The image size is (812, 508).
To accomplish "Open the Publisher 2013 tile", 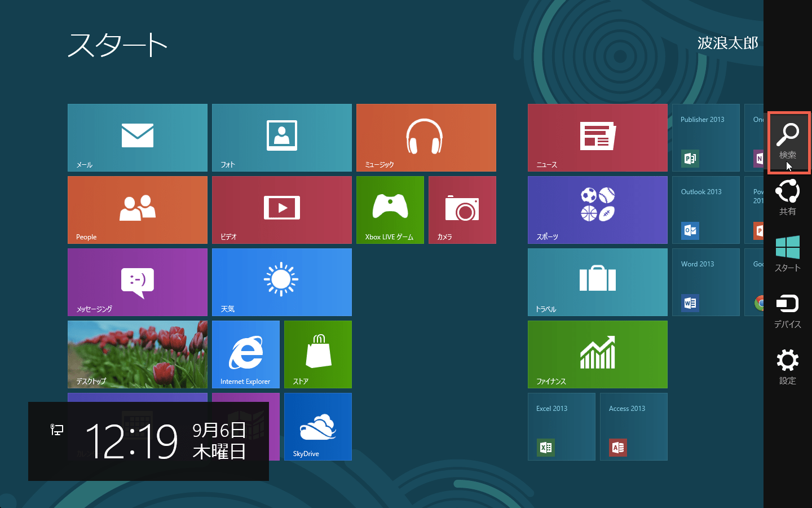I will pyautogui.click(x=706, y=138).
